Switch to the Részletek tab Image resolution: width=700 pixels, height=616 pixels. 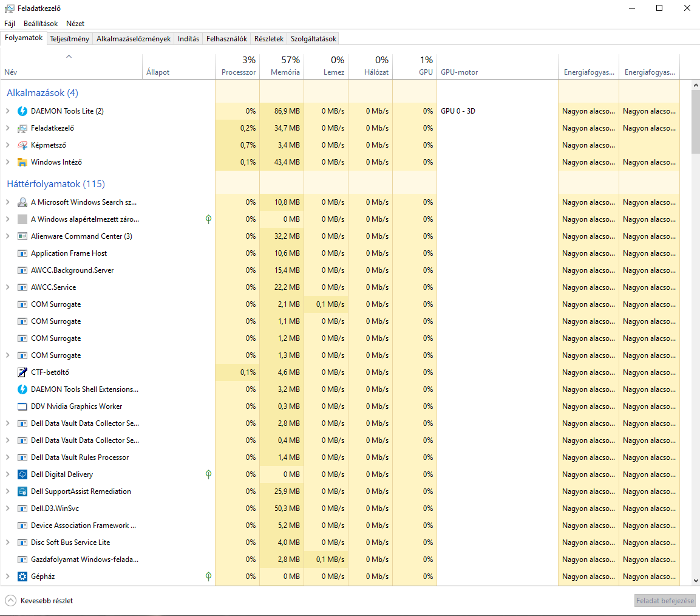pos(269,39)
